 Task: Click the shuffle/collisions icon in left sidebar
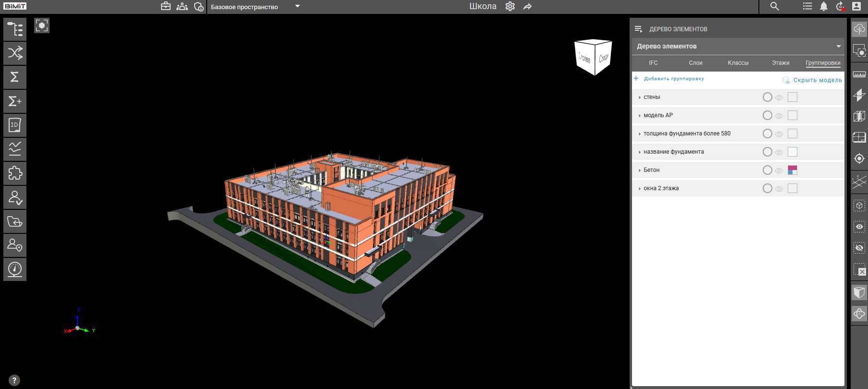(x=15, y=53)
